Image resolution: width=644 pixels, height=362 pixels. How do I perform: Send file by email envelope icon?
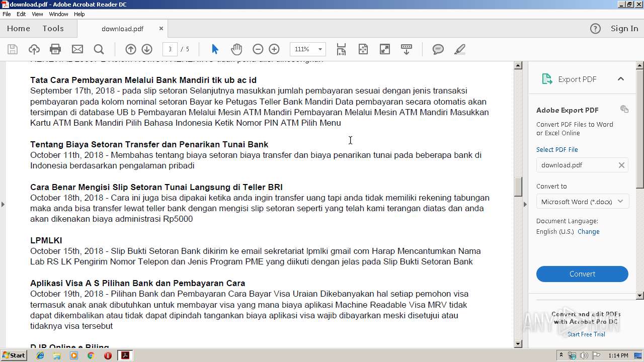coord(77,49)
